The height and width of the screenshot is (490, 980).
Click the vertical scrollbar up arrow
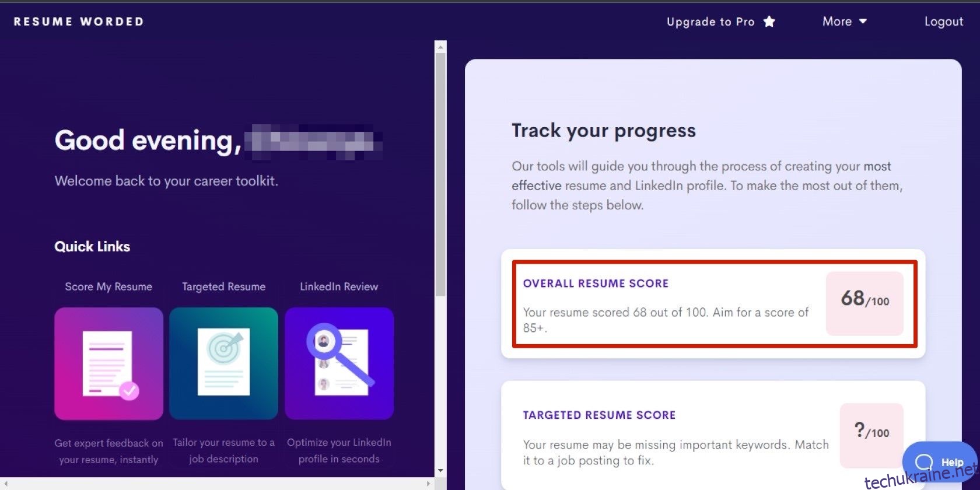click(x=440, y=46)
